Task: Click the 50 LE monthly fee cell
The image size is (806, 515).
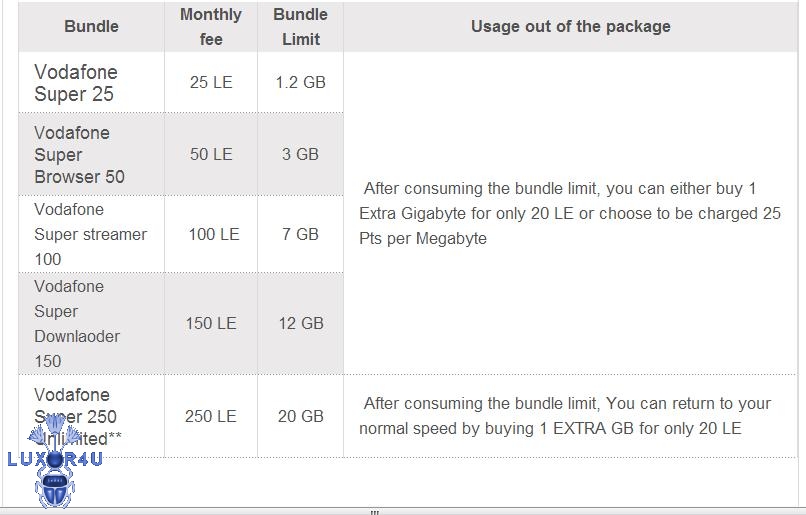Action: pyautogui.click(x=211, y=155)
